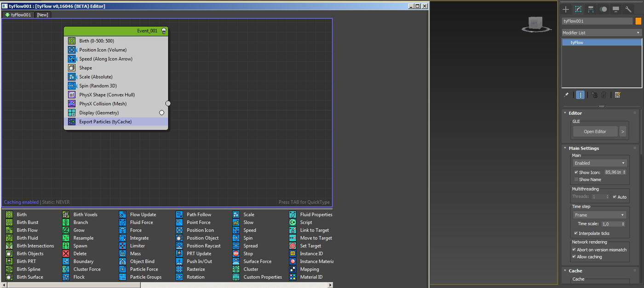Select Spin (Random 3D) operator icon in event
The width and height of the screenshot is (644, 288).
(72, 85)
